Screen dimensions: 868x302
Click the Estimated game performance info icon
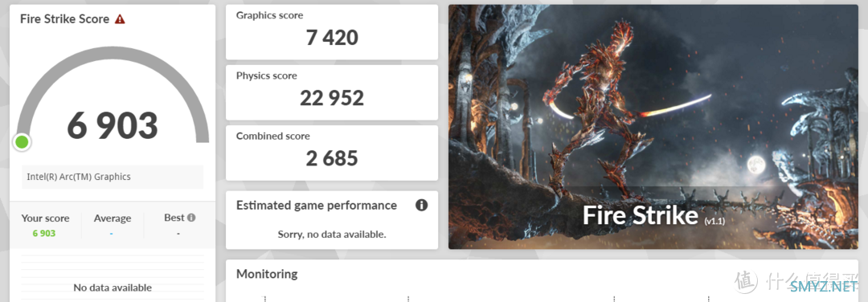click(x=421, y=205)
